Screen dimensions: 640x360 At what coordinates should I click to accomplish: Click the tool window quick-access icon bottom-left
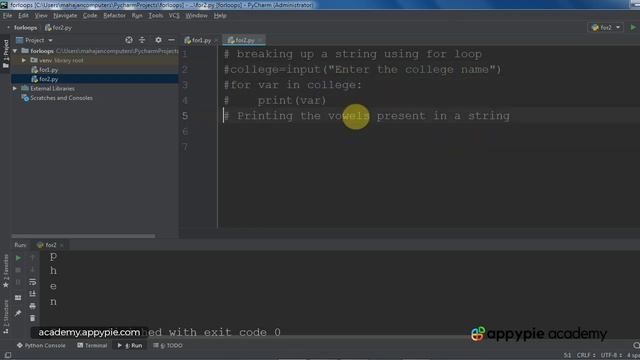point(7,356)
